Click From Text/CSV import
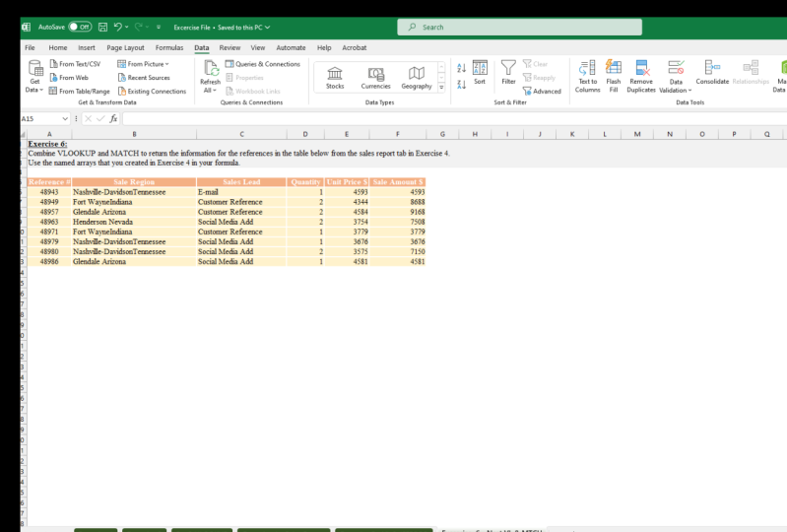787x532 pixels. 75,64
